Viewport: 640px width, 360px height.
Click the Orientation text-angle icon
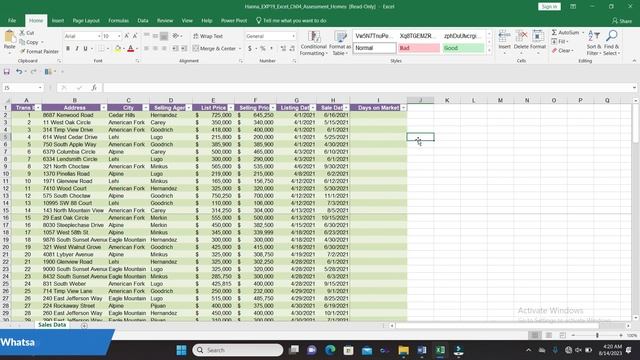(x=176, y=36)
